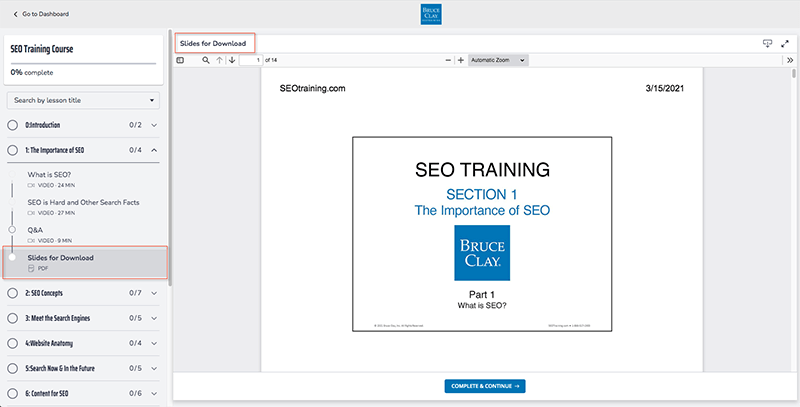Toggle completion circle for 2: SEO Concepts

point(13,293)
